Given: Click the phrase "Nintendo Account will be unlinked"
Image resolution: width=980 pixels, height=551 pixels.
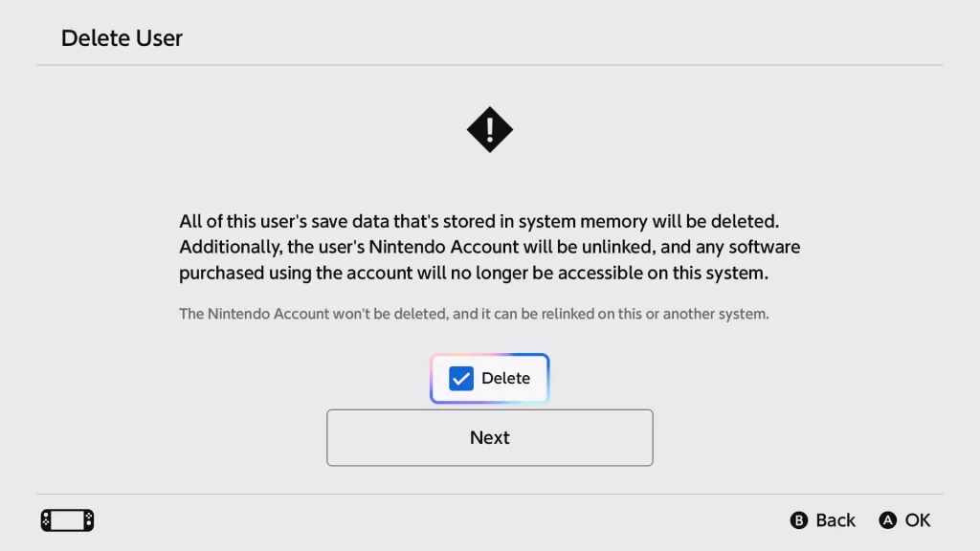Looking at the screenshot, I should [512, 247].
